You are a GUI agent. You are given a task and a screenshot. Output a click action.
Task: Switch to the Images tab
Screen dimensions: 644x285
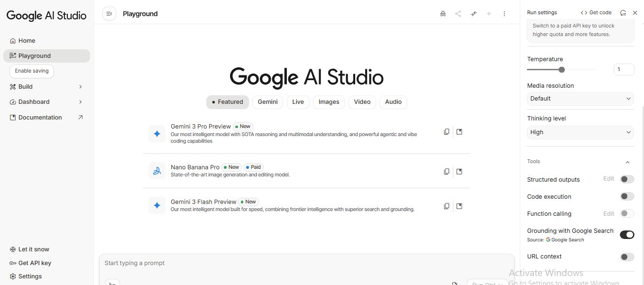(329, 102)
